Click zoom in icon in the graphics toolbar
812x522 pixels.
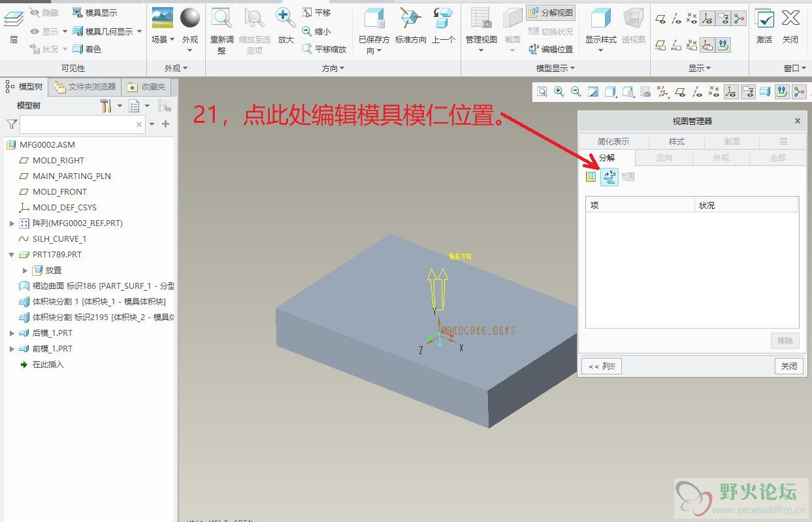[559, 92]
